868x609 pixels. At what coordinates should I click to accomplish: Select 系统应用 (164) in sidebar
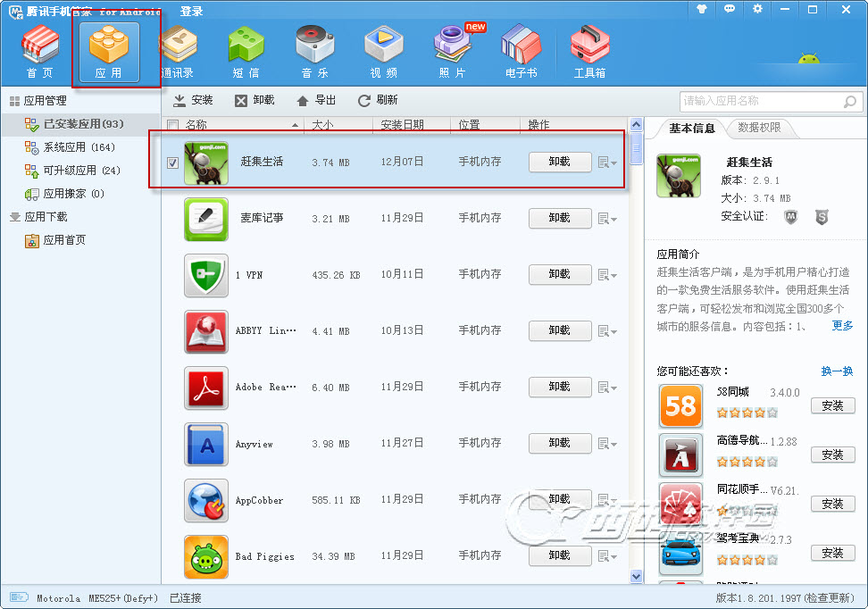click(71, 147)
